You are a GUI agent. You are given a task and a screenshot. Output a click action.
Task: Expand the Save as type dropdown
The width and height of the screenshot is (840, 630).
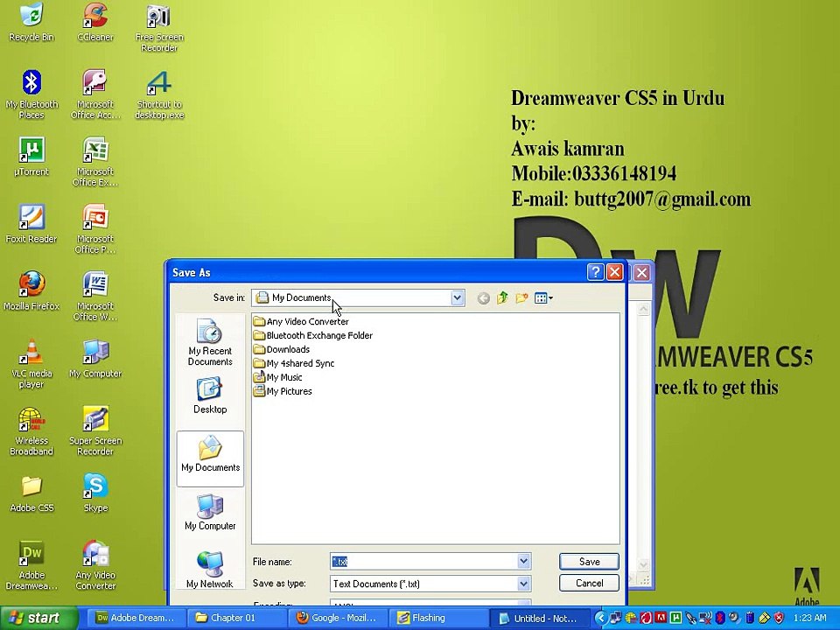(x=524, y=584)
